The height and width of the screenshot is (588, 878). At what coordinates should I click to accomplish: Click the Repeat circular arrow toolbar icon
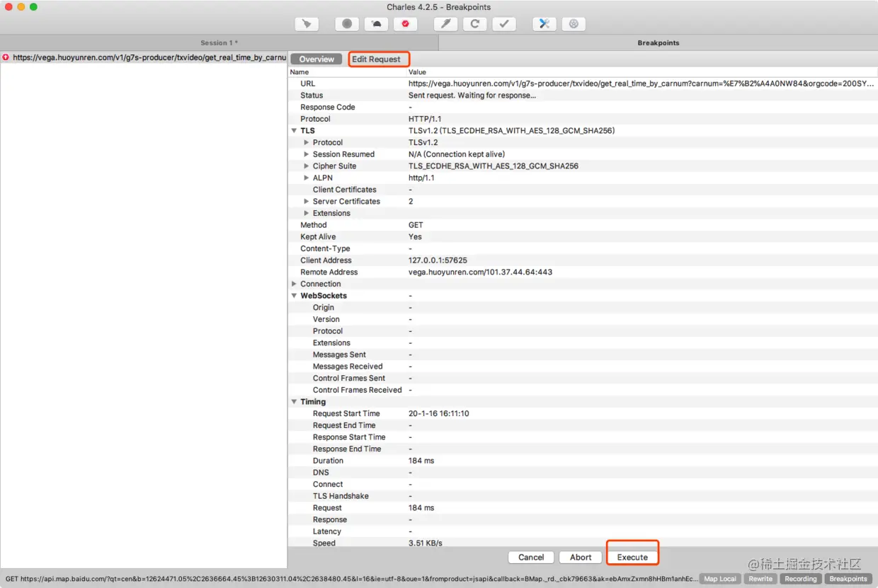pos(474,23)
